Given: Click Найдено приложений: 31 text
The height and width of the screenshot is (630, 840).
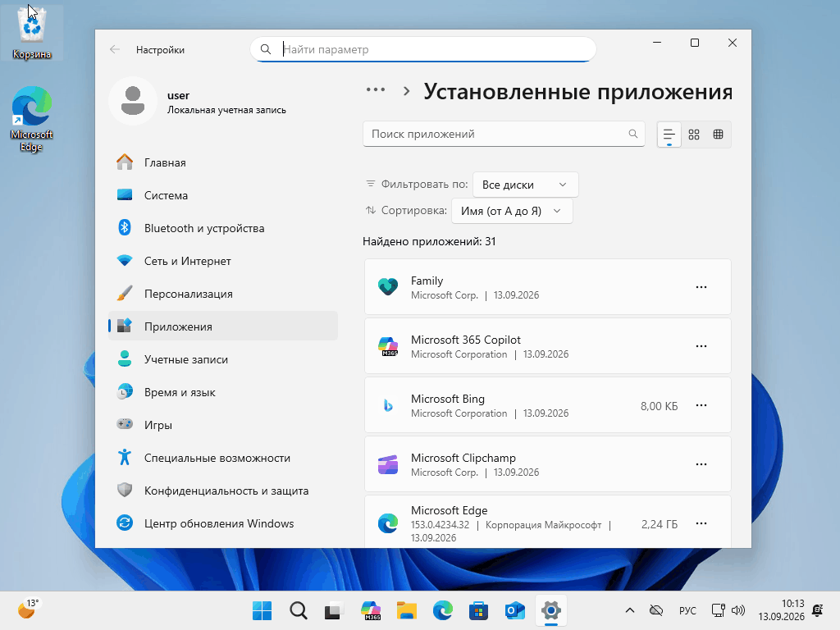Looking at the screenshot, I should (429, 242).
